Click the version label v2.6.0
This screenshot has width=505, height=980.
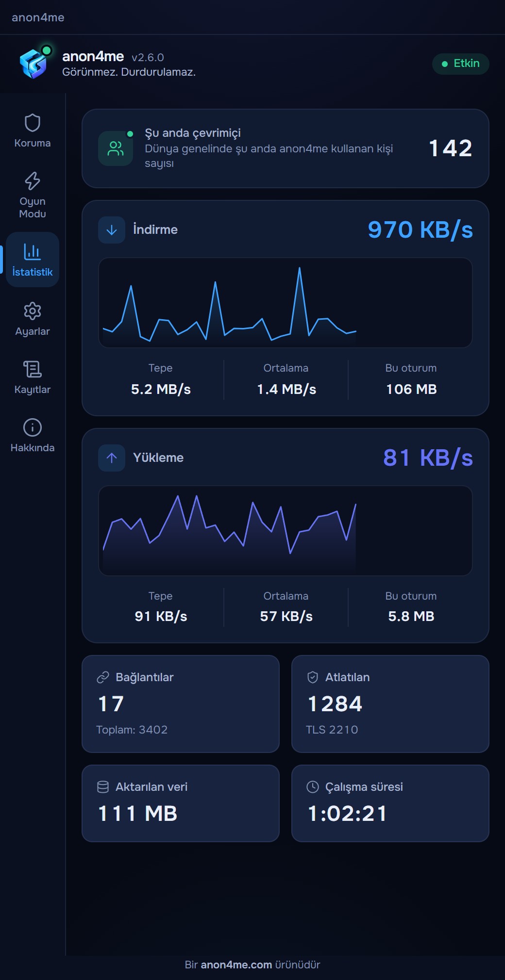pos(148,57)
